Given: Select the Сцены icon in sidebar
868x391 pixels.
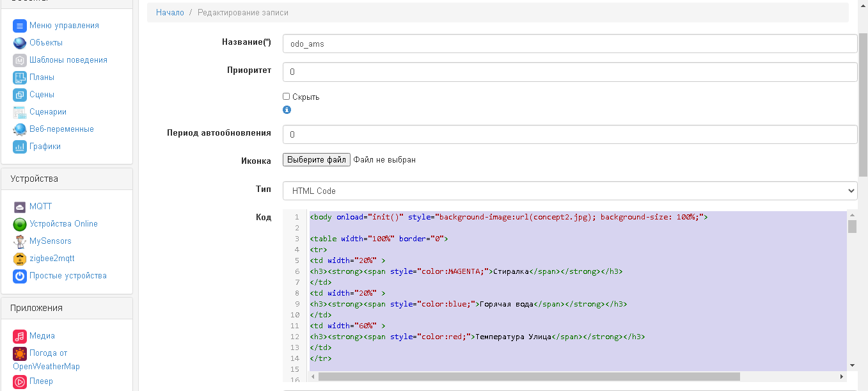Looking at the screenshot, I should (x=19, y=95).
